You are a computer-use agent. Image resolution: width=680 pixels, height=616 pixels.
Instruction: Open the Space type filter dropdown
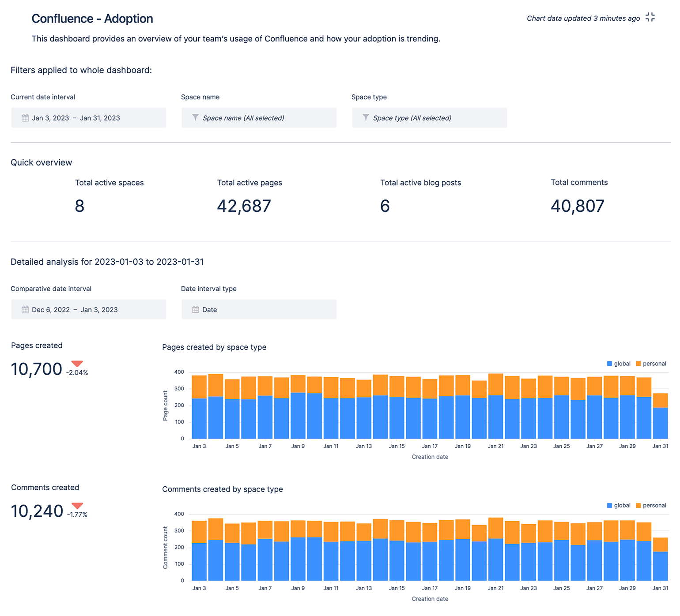(429, 118)
